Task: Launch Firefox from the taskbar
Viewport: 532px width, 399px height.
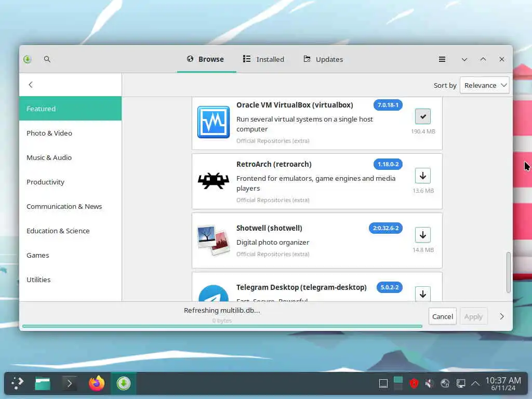Action: coord(96,383)
